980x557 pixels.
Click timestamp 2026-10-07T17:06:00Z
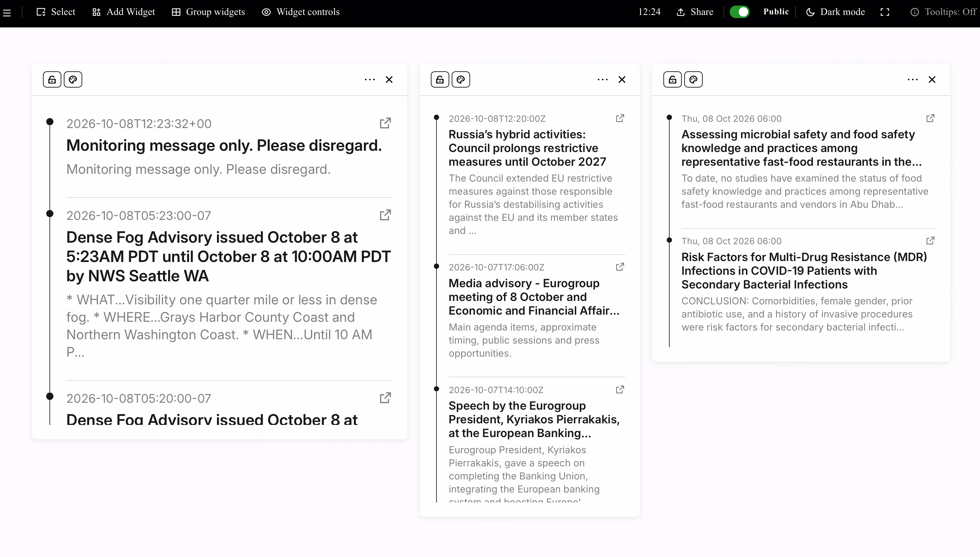pyautogui.click(x=497, y=267)
